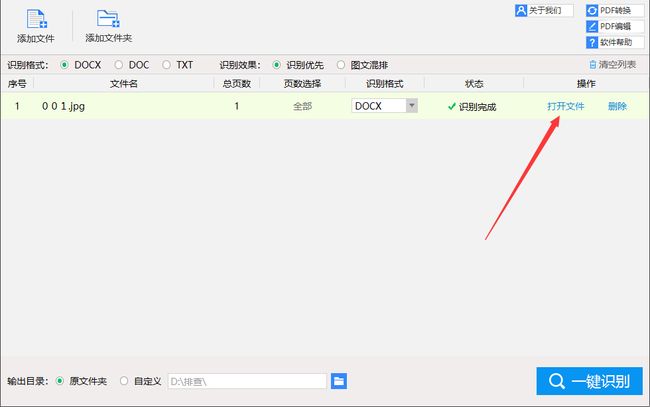Browse output folder with the folder icon

coord(339,381)
